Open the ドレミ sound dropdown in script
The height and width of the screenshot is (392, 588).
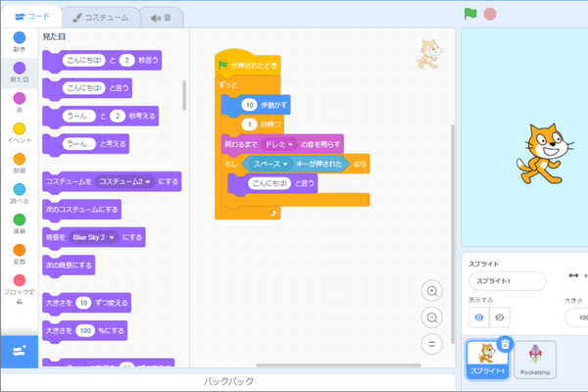(279, 144)
